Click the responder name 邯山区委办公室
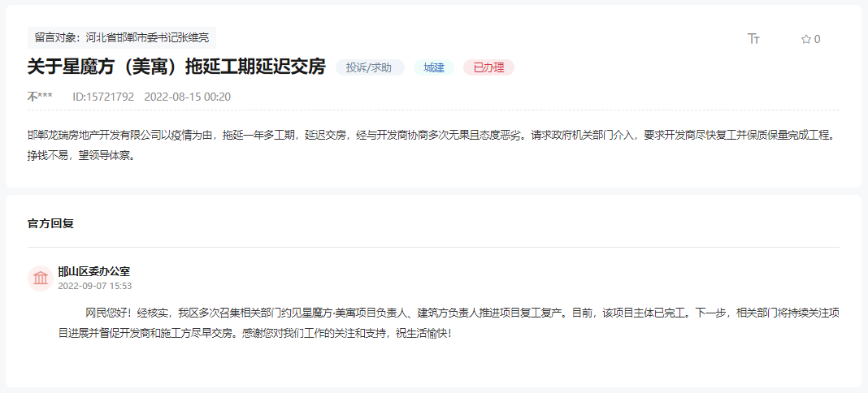 [94, 271]
